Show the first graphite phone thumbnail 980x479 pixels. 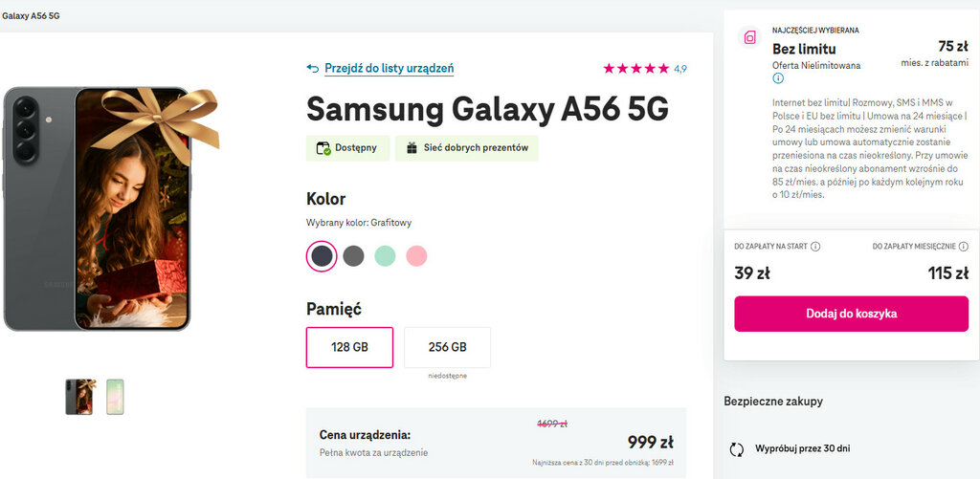click(79, 397)
